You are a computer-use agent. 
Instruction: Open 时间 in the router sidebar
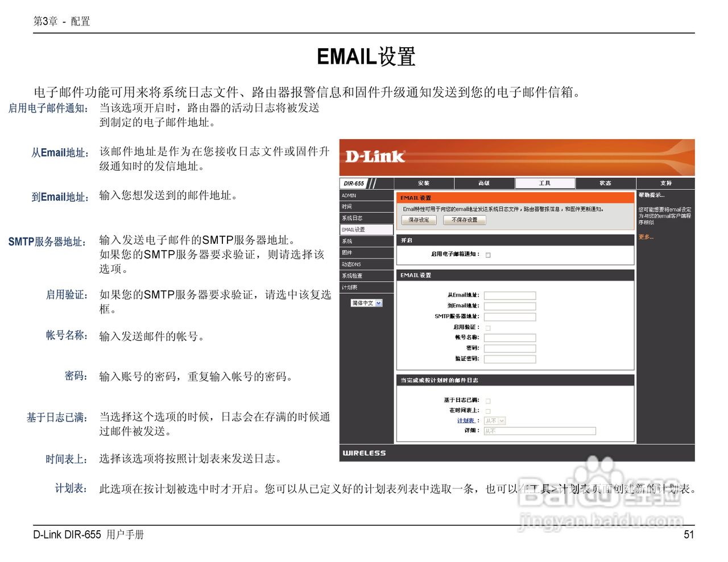[x=366, y=207]
